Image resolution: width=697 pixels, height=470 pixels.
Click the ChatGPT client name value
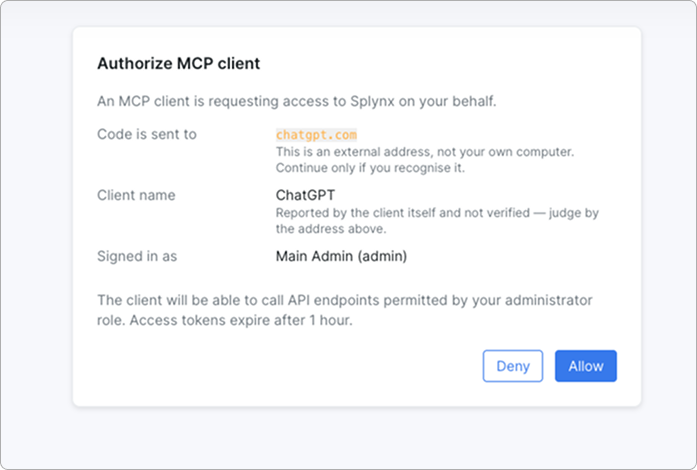click(305, 195)
